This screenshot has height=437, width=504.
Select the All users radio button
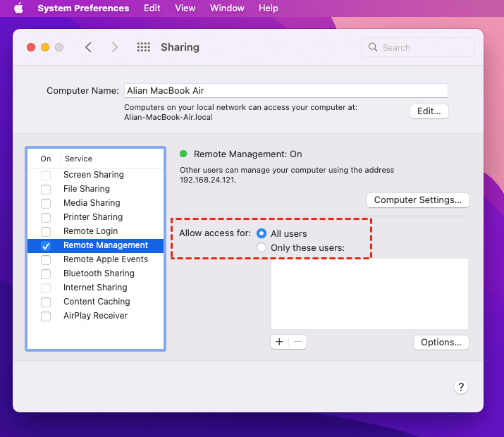262,233
